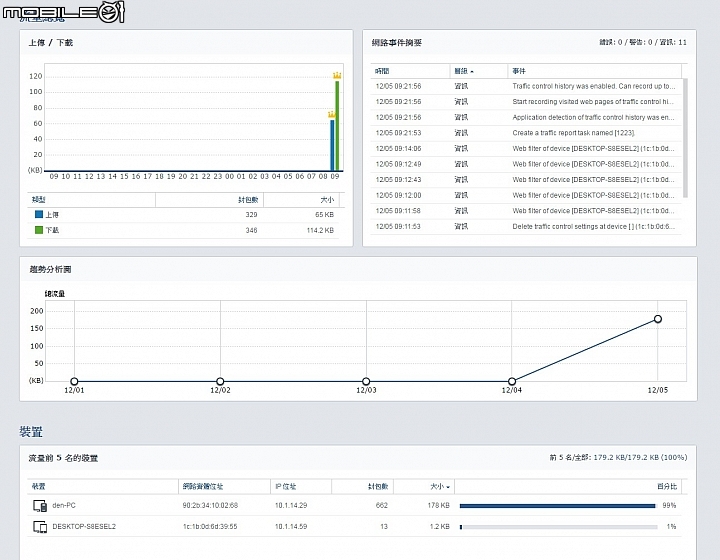The width and height of the screenshot is (720, 560).
Task: Click the crown icon above the blue upload bar
Action: (x=332, y=114)
